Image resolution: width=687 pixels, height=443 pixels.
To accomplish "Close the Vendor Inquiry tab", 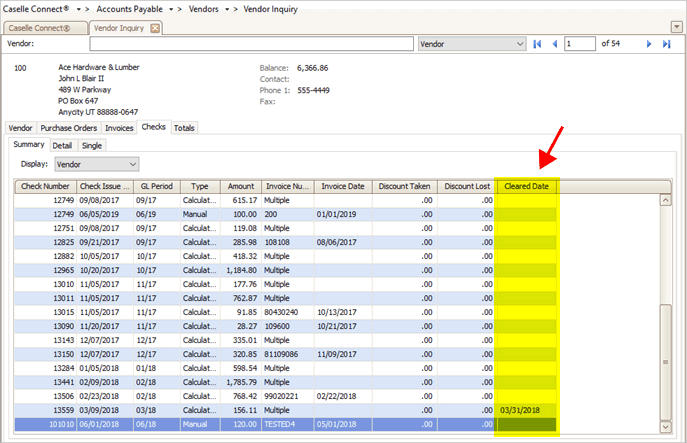I will (x=155, y=28).
